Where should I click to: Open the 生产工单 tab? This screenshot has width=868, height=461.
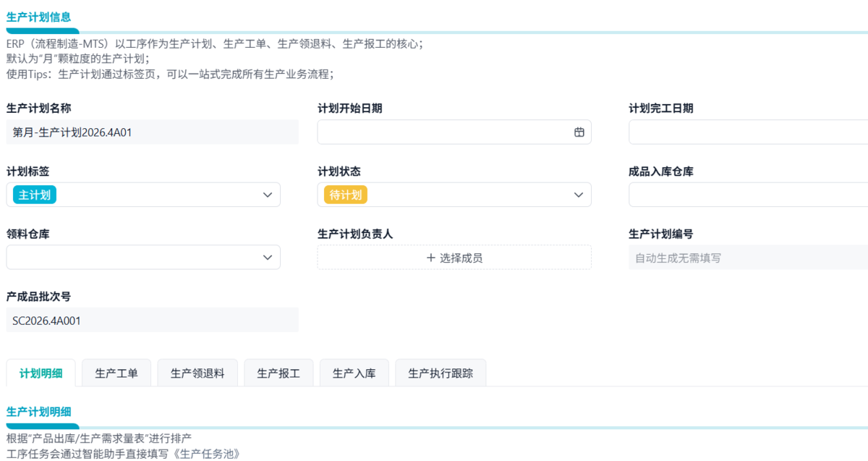(x=116, y=373)
